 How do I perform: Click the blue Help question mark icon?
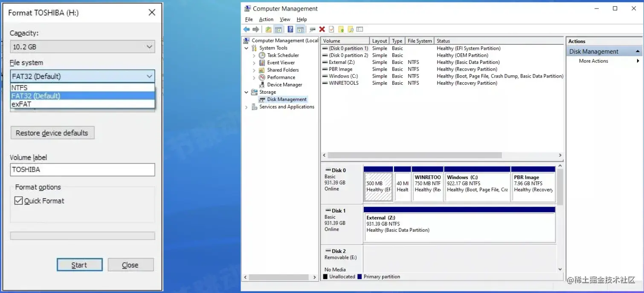coord(290,29)
